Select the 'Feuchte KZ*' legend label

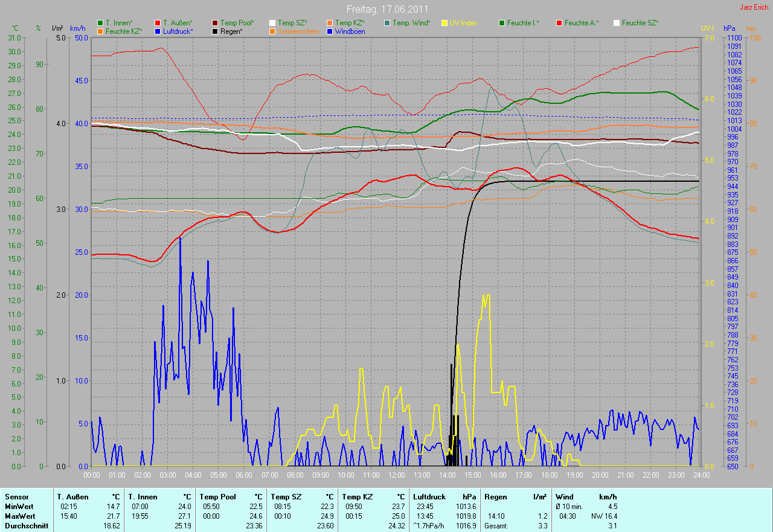point(124,31)
